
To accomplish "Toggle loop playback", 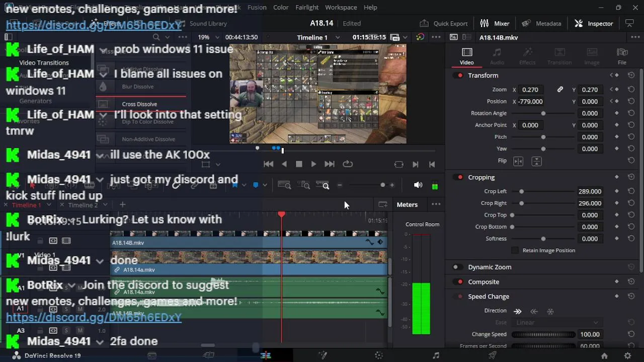I will tap(348, 164).
